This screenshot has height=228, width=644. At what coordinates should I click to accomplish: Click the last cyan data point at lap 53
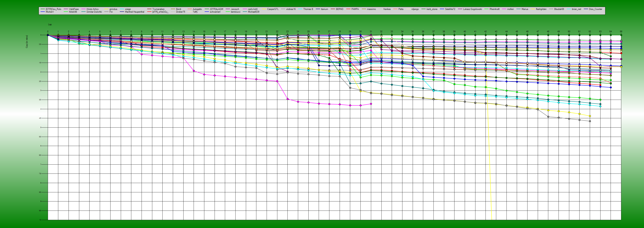[x=600, y=106]
